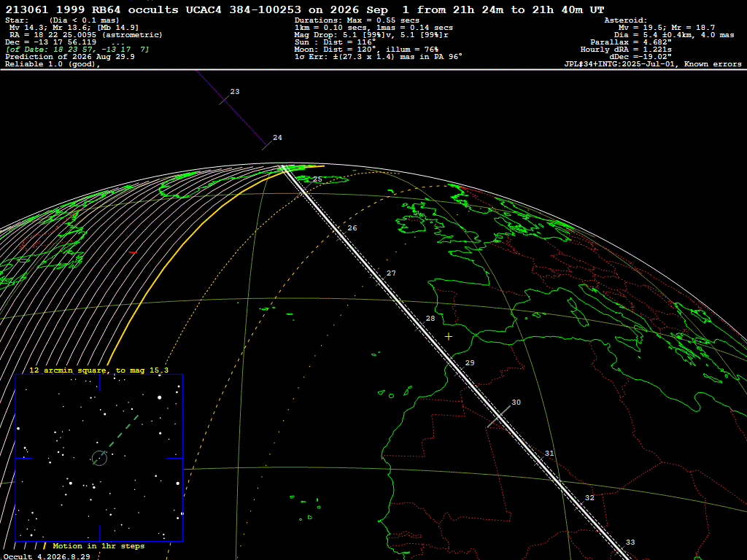Click minute marker 25 near path start
The width and height of the screenshot is (747, 560).
317,179
